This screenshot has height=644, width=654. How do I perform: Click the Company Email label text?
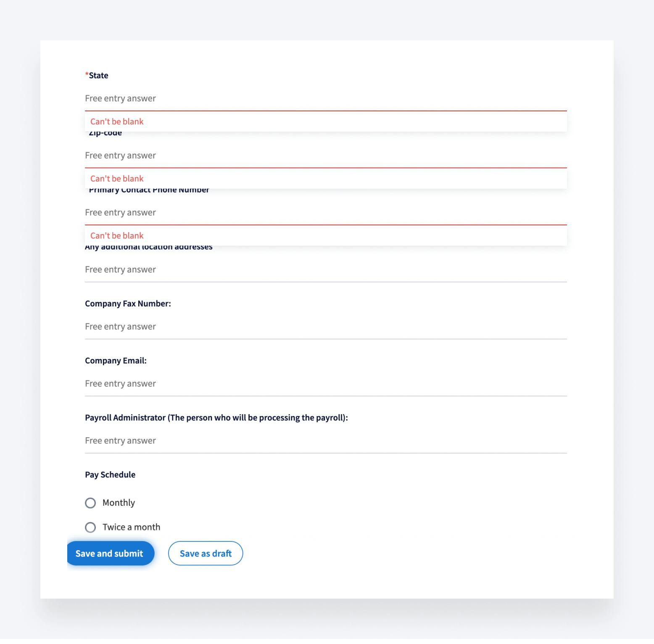tap(116, 361)
